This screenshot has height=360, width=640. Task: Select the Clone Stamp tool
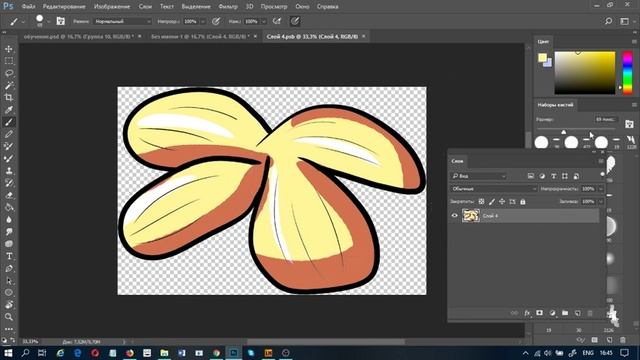(9, 171)
